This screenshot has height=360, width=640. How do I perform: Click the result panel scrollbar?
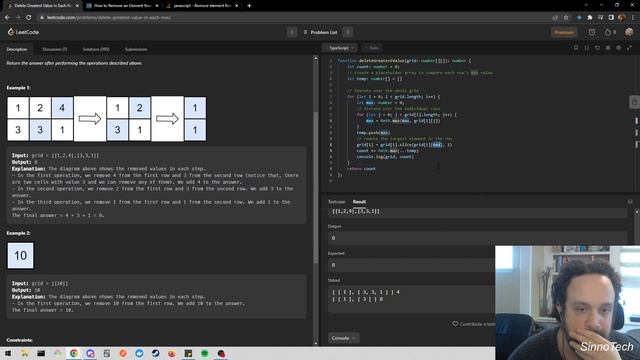pyautogui.click(x=637, y=229)
